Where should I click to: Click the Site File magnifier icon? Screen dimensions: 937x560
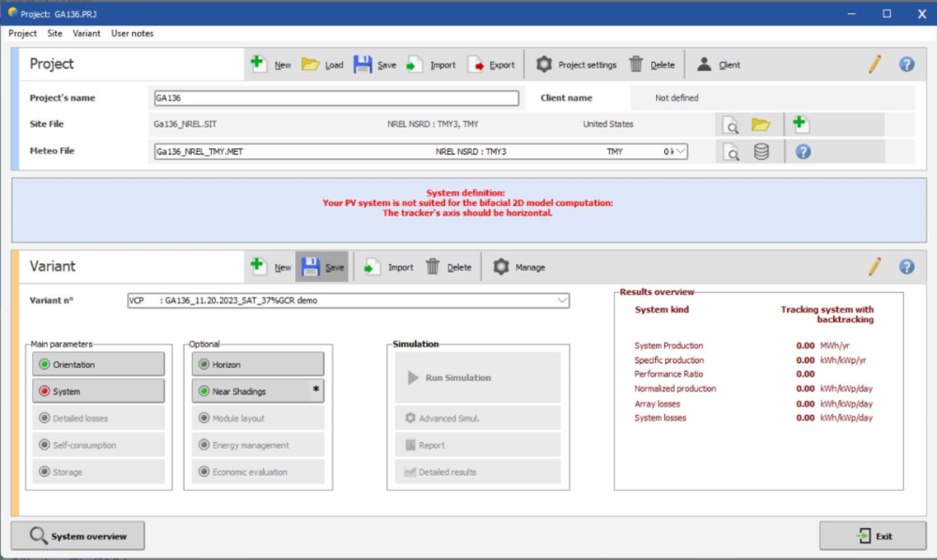coord(731,125)
